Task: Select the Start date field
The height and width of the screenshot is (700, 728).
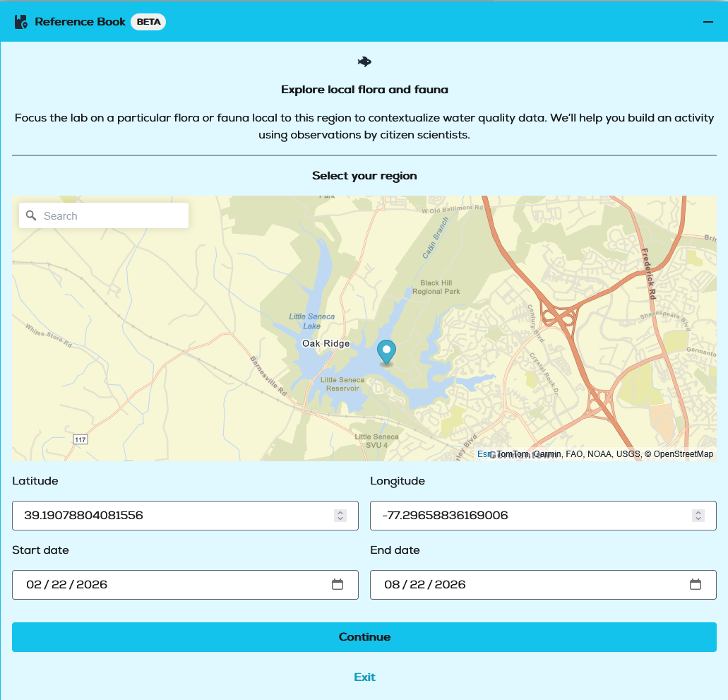Action: click(x=169, y=584)
